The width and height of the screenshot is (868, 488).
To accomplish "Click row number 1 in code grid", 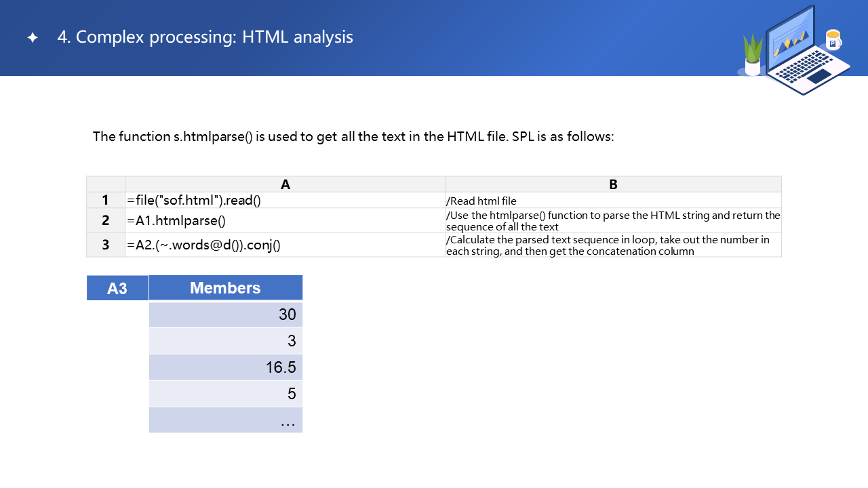I will coord(105,200).
